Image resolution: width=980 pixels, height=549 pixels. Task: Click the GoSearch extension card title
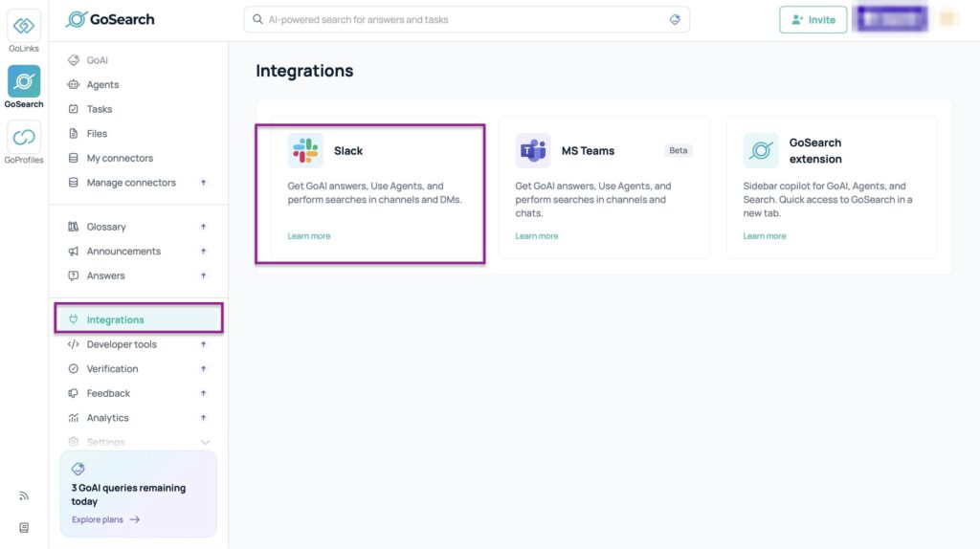click(815, 150)
